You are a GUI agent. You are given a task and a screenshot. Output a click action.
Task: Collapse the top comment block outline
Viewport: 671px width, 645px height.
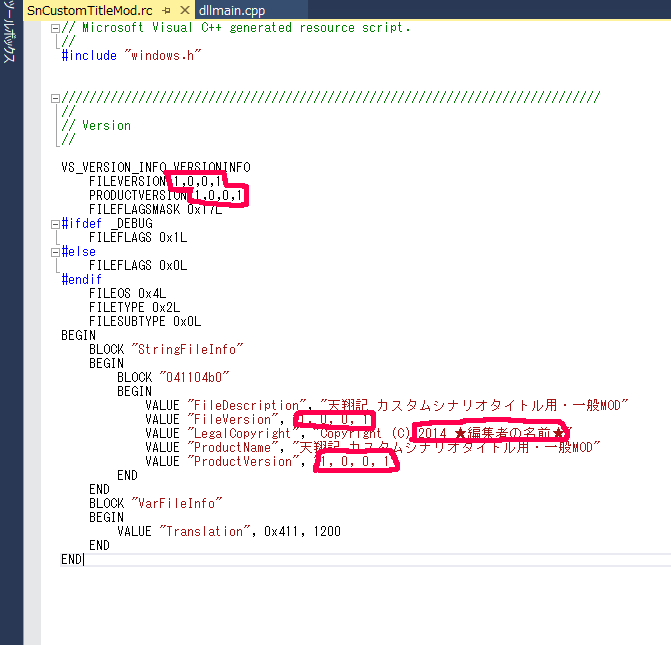[x=54, y=28]
